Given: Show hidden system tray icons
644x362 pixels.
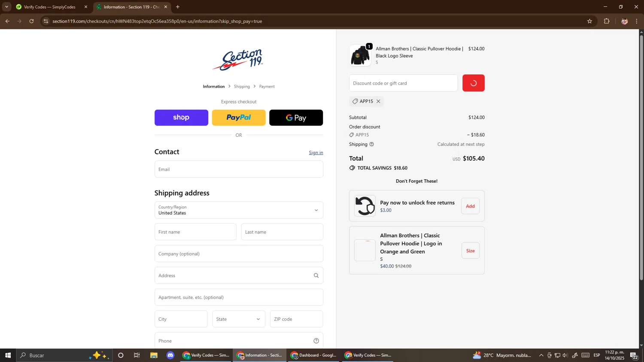Looking at the screenshot, I should pos(541,355).
